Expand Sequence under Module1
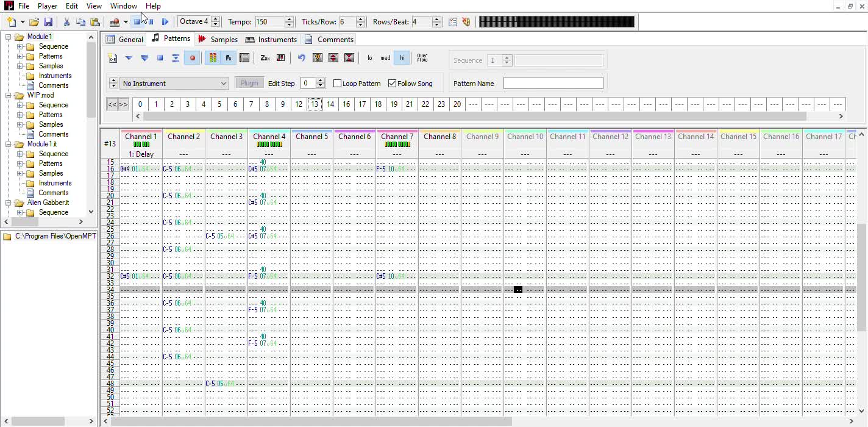The width and height of the screenshot is (868, 427). pos(20,46)
